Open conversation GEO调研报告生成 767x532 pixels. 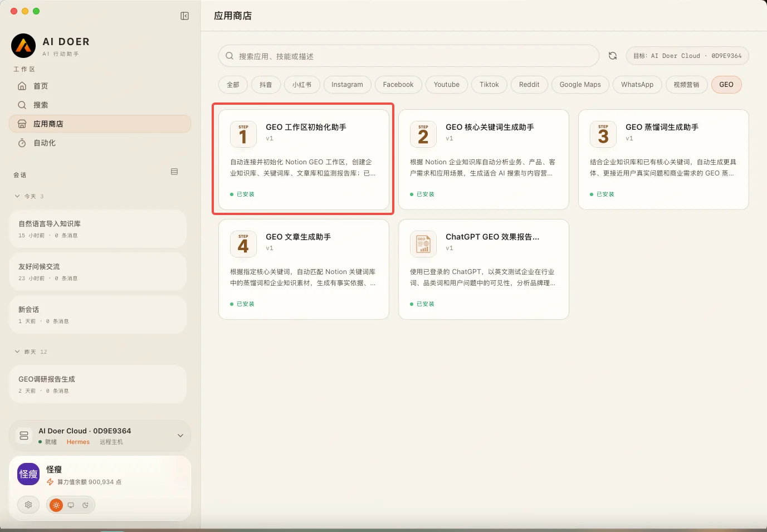tap(98, 384)
